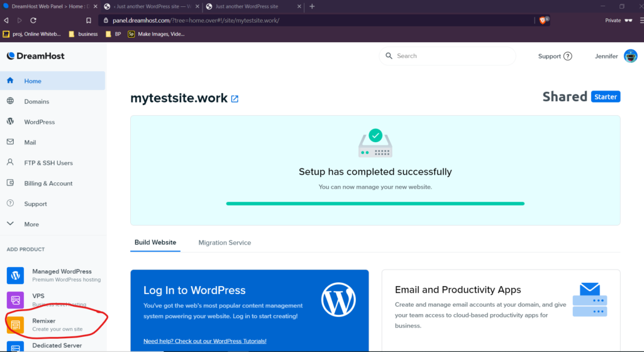Click the Starter plan badge
644x352 pixels.
[606, 97]
